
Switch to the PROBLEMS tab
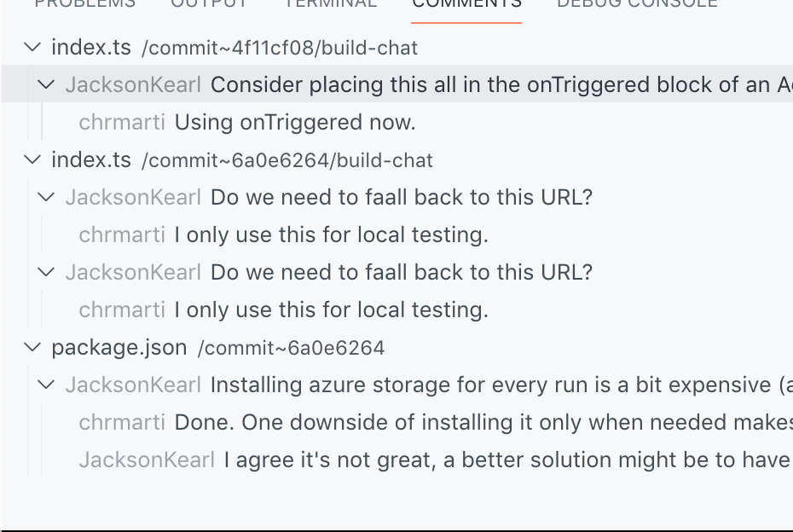click(84, 4)
